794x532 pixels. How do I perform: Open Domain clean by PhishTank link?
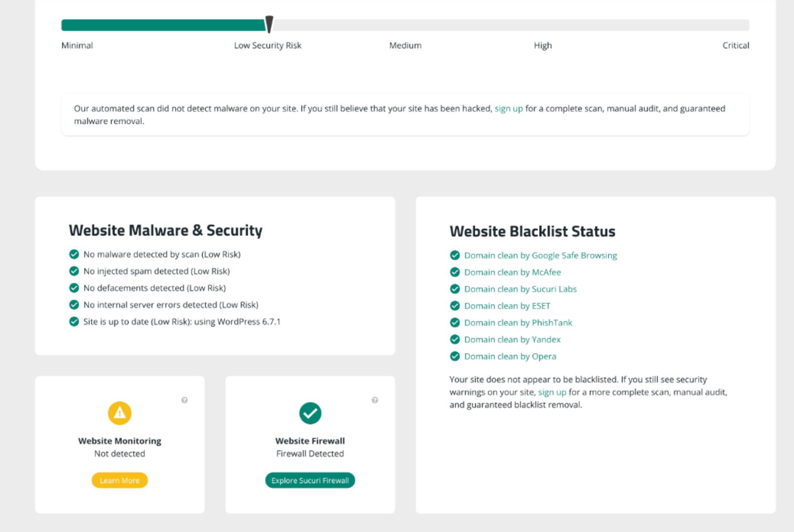[518, 323]
